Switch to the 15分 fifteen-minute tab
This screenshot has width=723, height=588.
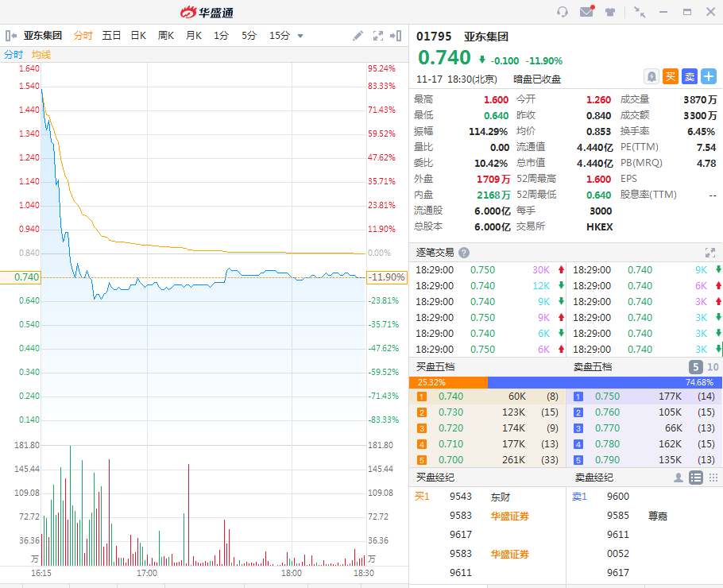coord(280,36)
